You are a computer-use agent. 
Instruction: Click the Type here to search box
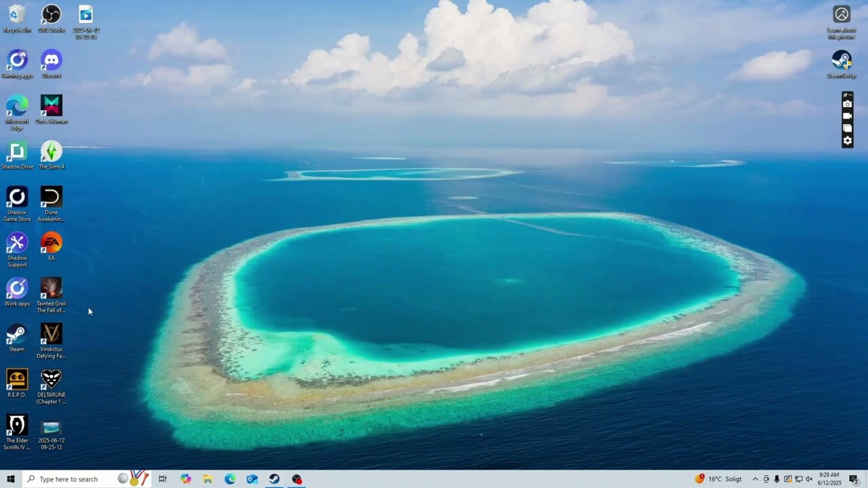86,479
